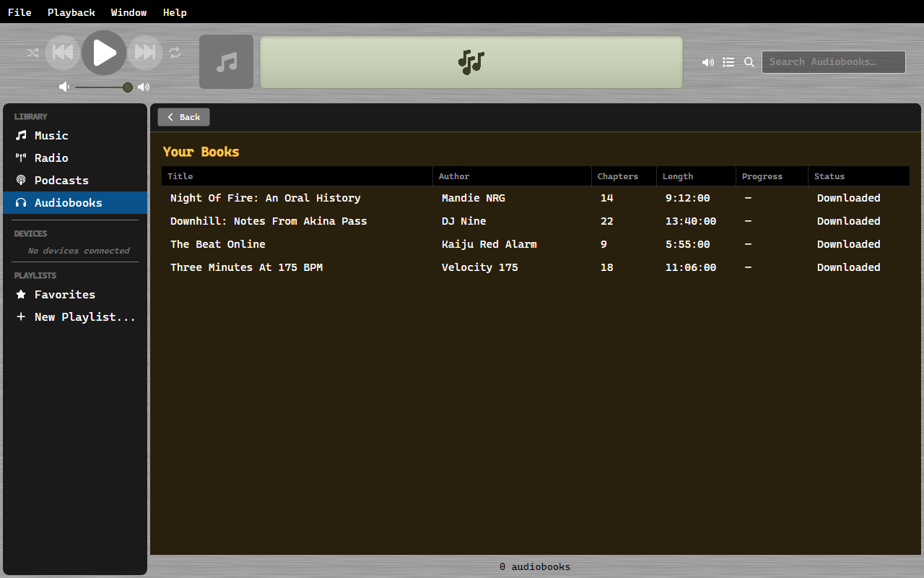Toggle repeat mode
The height and width of the screenshot is (578, 924).
pos(175,53)
